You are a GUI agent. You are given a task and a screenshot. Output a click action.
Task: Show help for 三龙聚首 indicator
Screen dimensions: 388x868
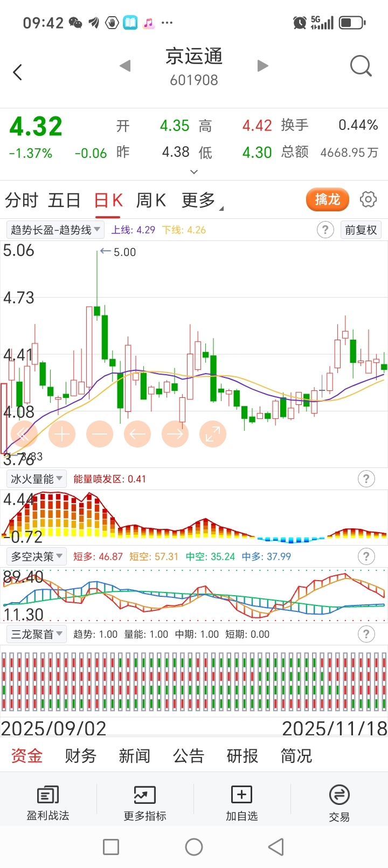pos(366,634)
